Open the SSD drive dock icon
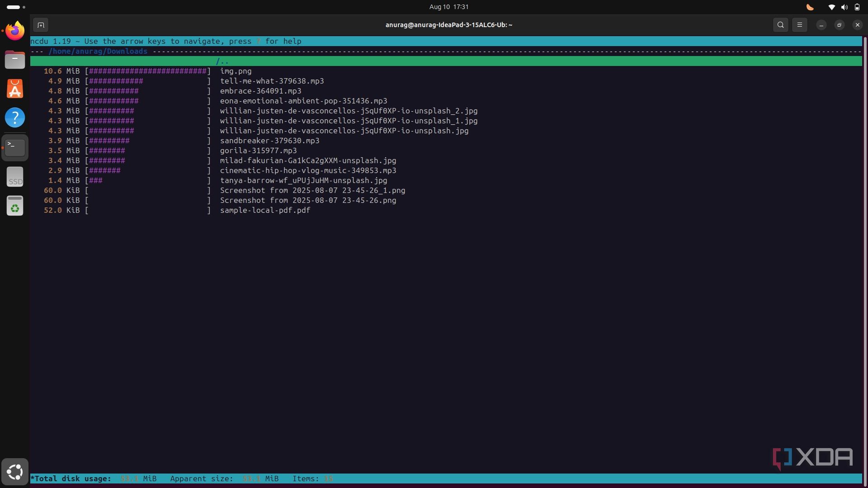The image size is (868, 488). [x=15, y=177]
